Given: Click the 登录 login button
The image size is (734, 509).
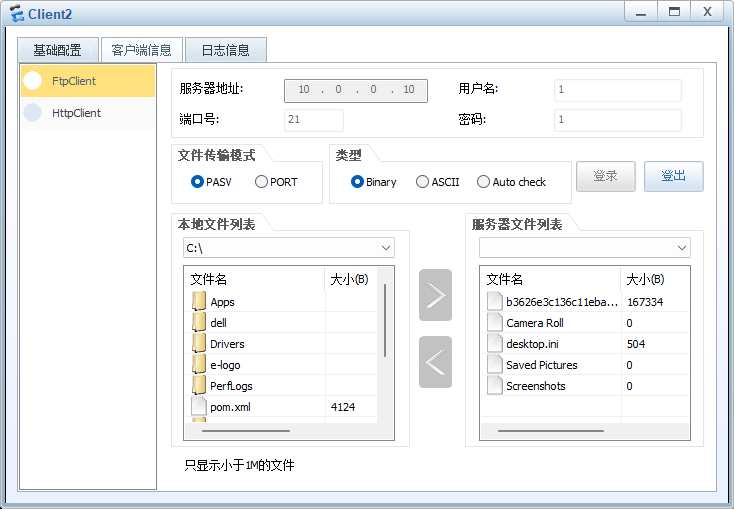Looking at the screenshot, I should tap(605, 176).
